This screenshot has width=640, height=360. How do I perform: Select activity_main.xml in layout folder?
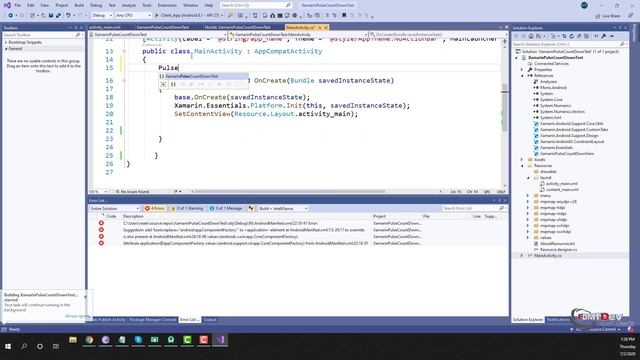click(x=562, y=184)
